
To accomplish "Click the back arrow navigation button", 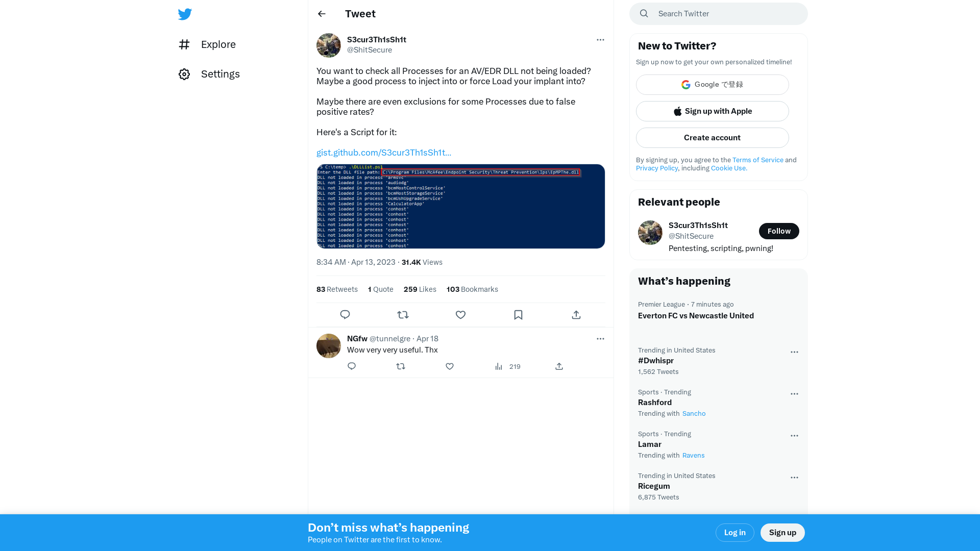I will [x=322, y=14].
